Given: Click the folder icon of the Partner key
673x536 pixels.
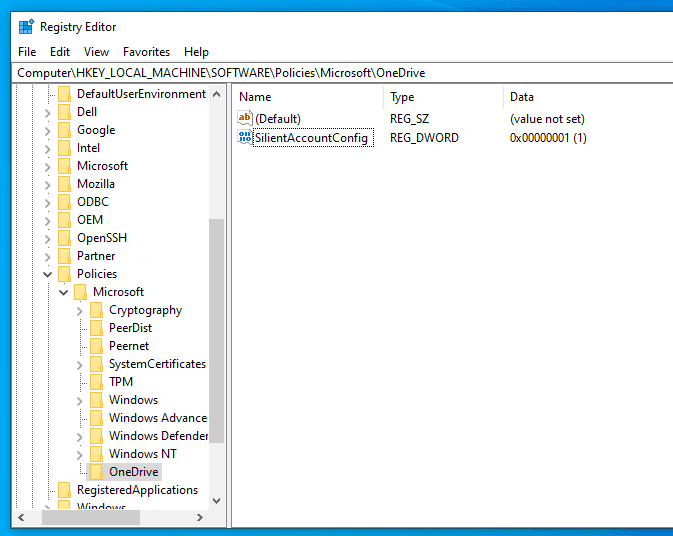Looking at the screenshot, I should (x=64, y=256).
